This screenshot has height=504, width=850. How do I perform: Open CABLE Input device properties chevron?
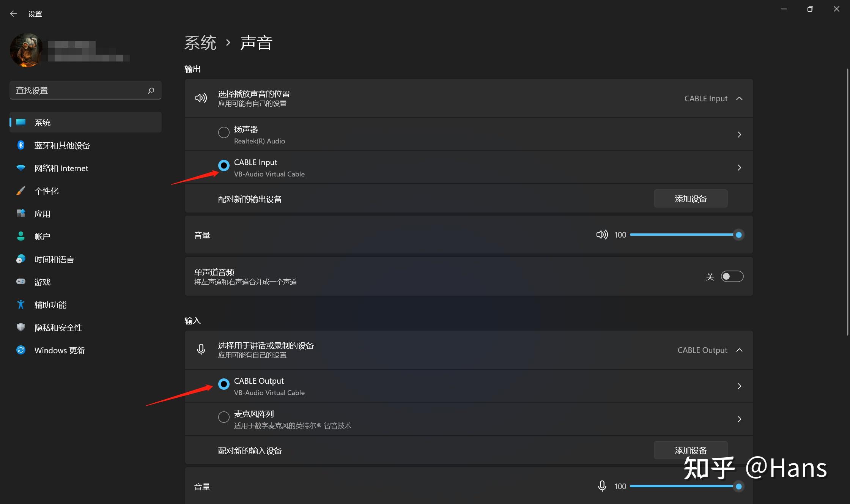(739, 167)
